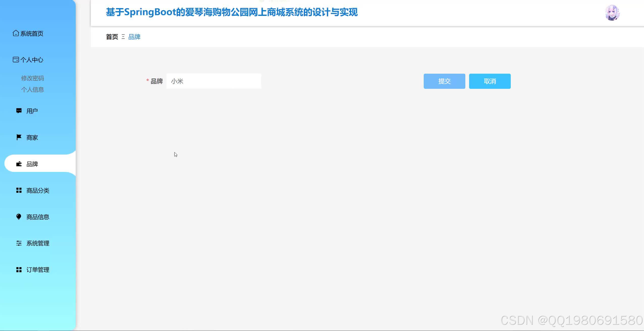This screenshot has height=331, width=644.
Task: Click the user avatar in top right corner
Action: coord(612,12)
